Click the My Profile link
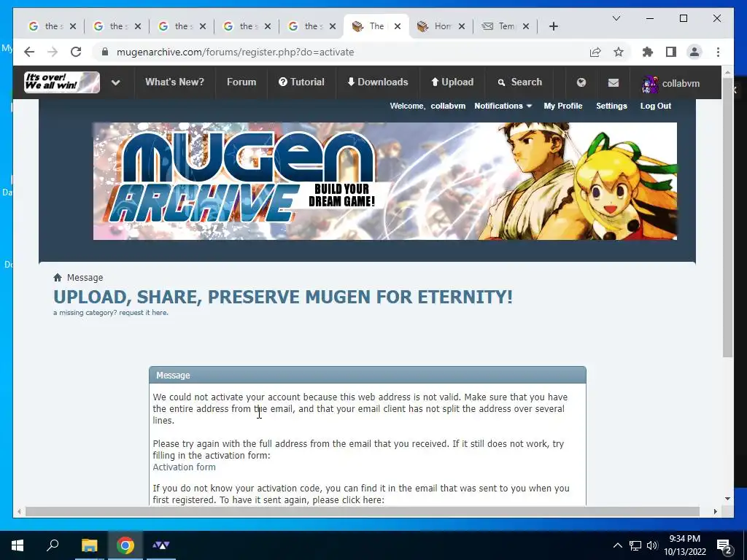 [x=562, y=106]
